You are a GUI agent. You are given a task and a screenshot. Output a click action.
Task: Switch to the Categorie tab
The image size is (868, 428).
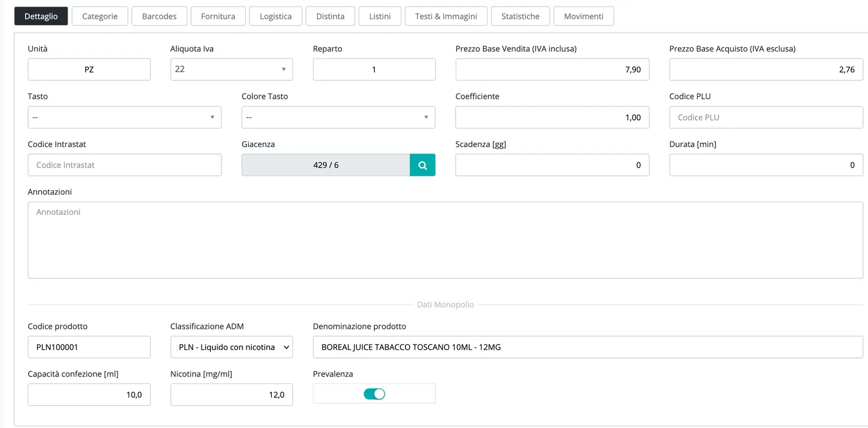coord(100,16)
